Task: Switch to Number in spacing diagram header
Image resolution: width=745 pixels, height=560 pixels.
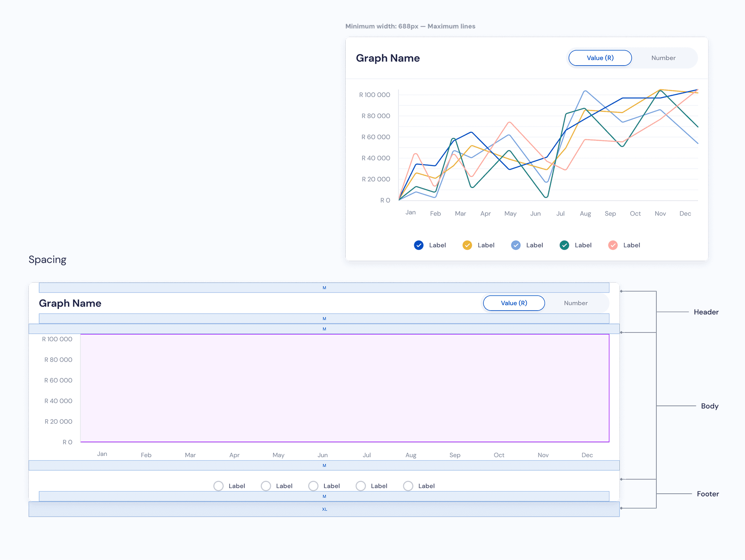Action: (576, 303)
